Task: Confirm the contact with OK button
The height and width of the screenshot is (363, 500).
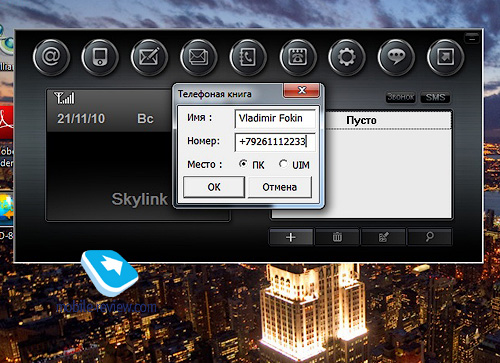Action: (x=214, y=187)
